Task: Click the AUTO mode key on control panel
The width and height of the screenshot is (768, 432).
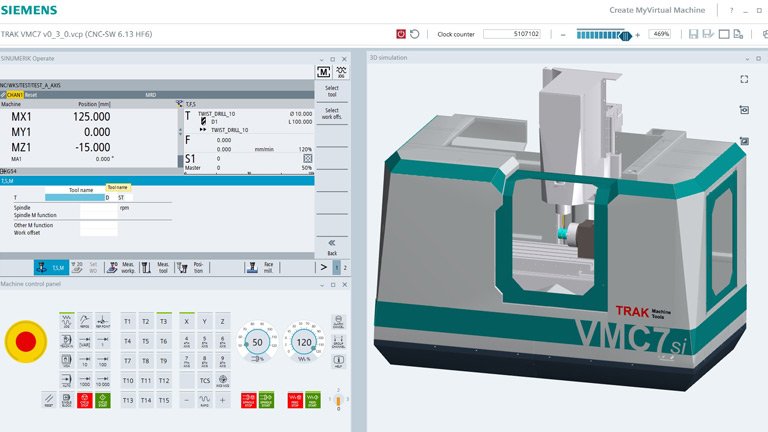Action: (x=66, y=381)
